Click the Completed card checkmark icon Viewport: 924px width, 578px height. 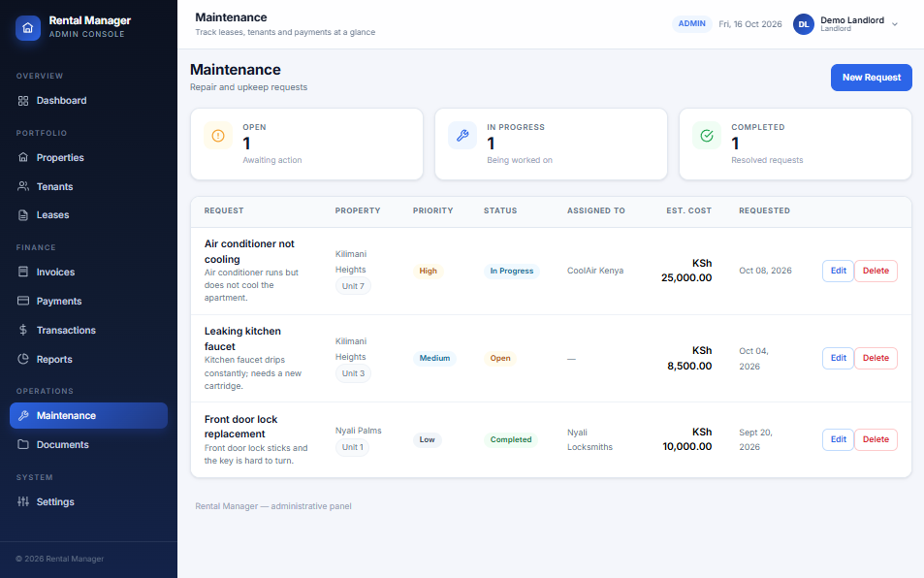click(707, 136)
